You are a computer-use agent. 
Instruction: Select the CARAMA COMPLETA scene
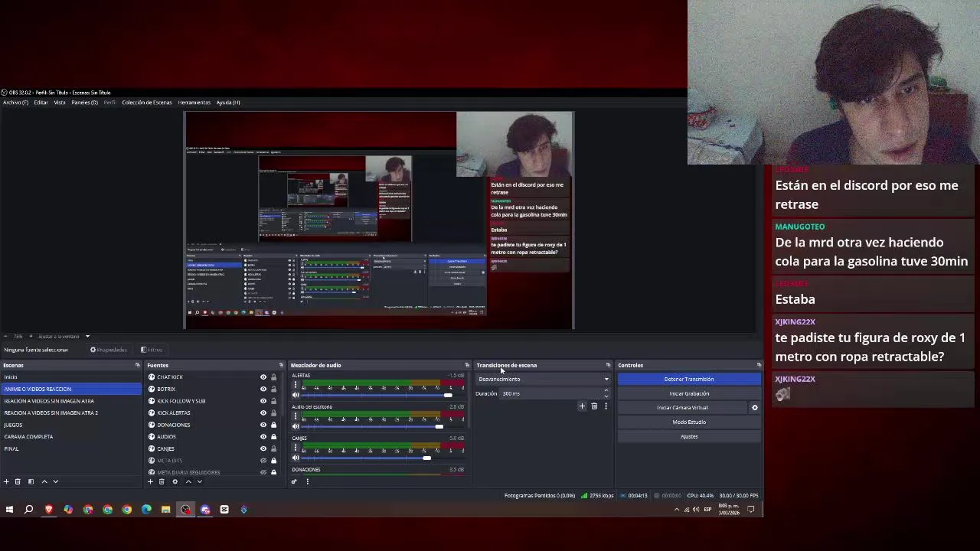[x=71, y=437]
